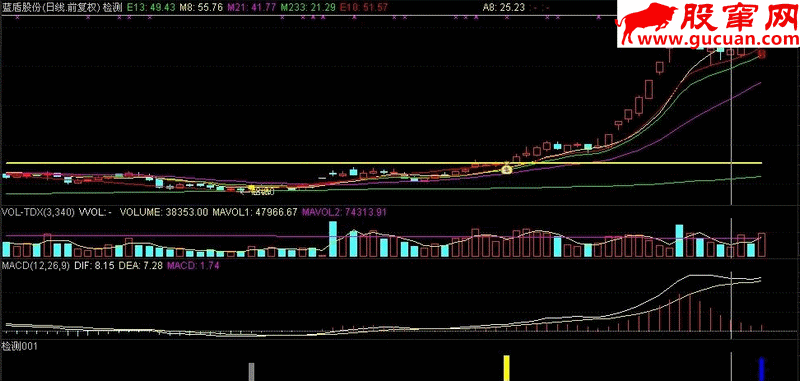Image resolution: width=800 pixels, height=381 pixels.
Task: Click the MACD(12,26,9) indicator name
Action: [36, 266]
